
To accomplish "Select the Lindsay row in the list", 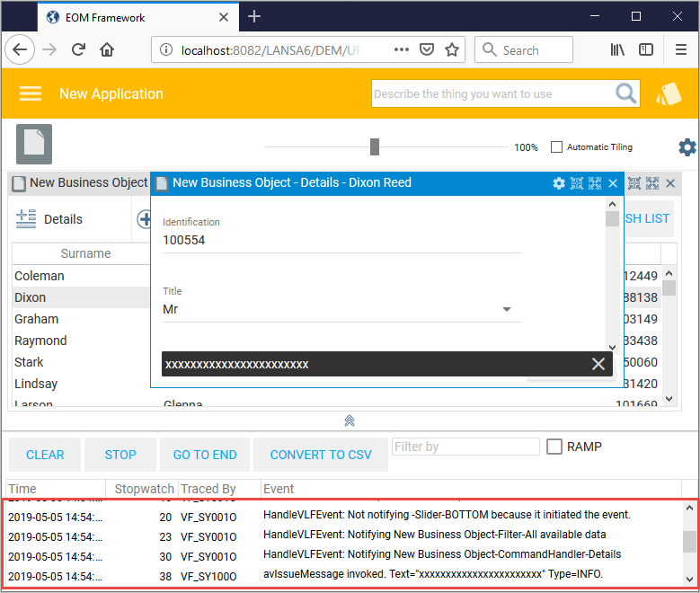I will 81,384.
